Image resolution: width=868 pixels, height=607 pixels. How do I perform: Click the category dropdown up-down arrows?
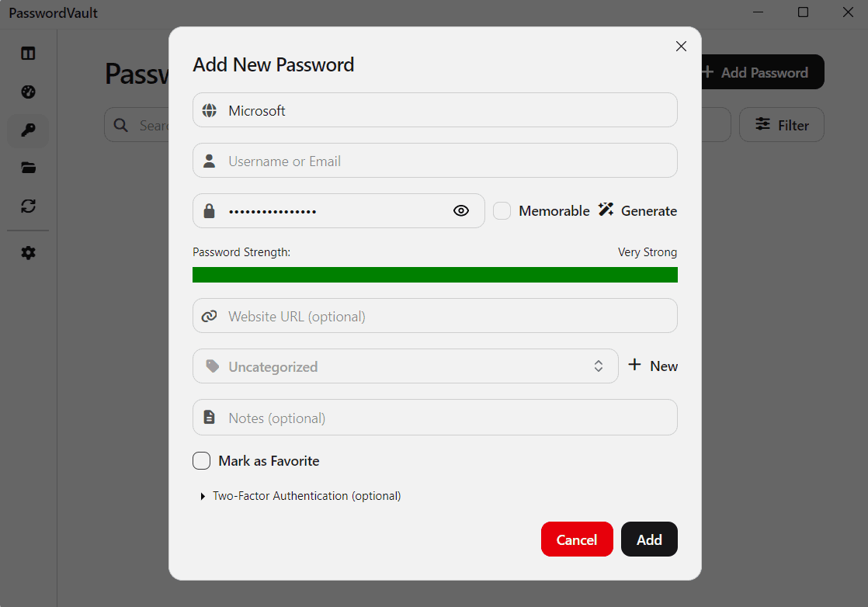[599, 366]
